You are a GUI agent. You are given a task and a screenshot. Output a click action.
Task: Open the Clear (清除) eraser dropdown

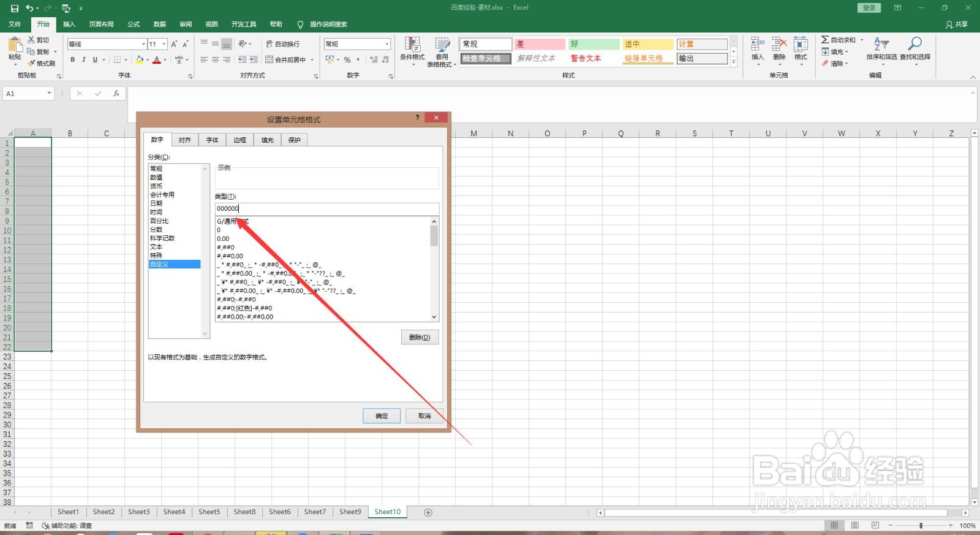pos(835,63)
